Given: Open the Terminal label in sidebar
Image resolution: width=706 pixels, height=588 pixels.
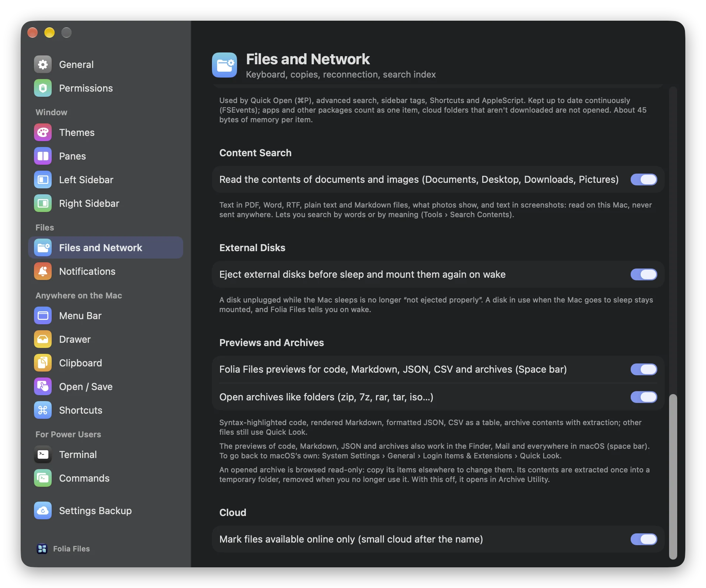Looking at the screenshot, I should click(78, 455).
